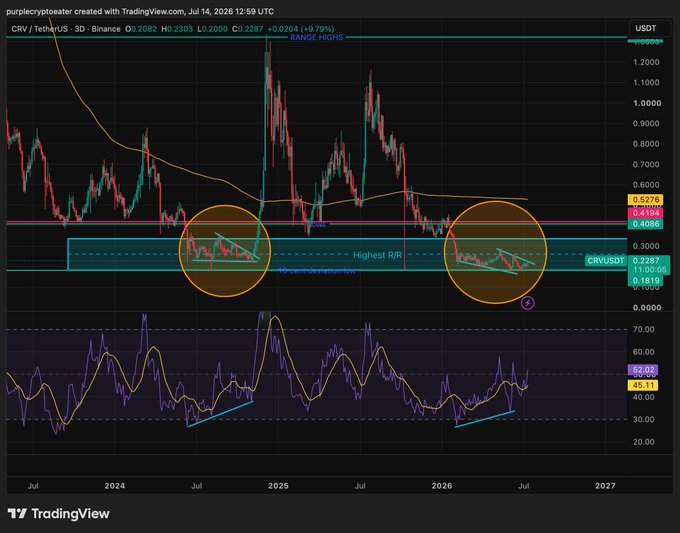The width and height of the screenshot is (680, 533).
Task: Click the 0.3000 price axis tick
Action: coord(646,246)
